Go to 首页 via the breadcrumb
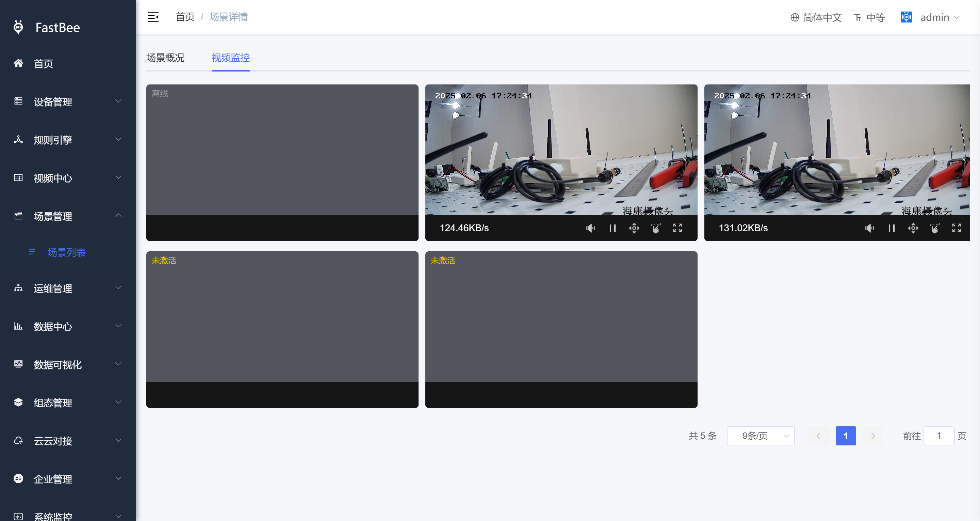Viewport: 980px width, 521px height. (185, 17)
